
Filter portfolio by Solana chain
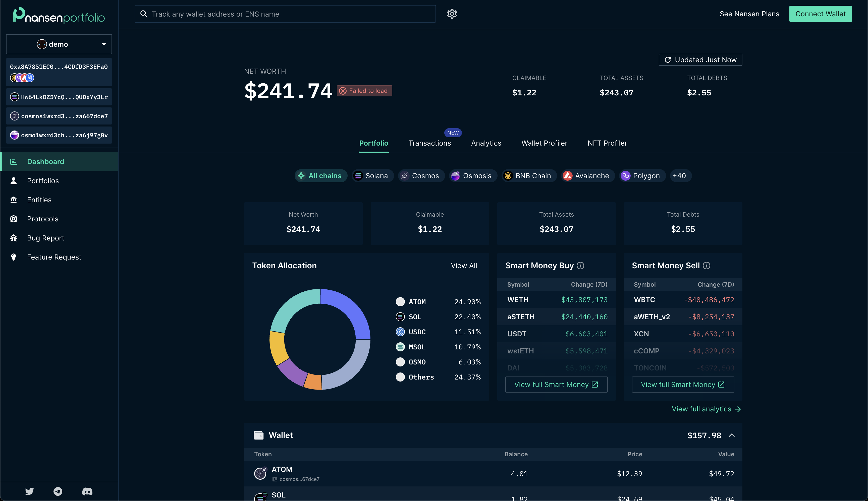point(372,175)
